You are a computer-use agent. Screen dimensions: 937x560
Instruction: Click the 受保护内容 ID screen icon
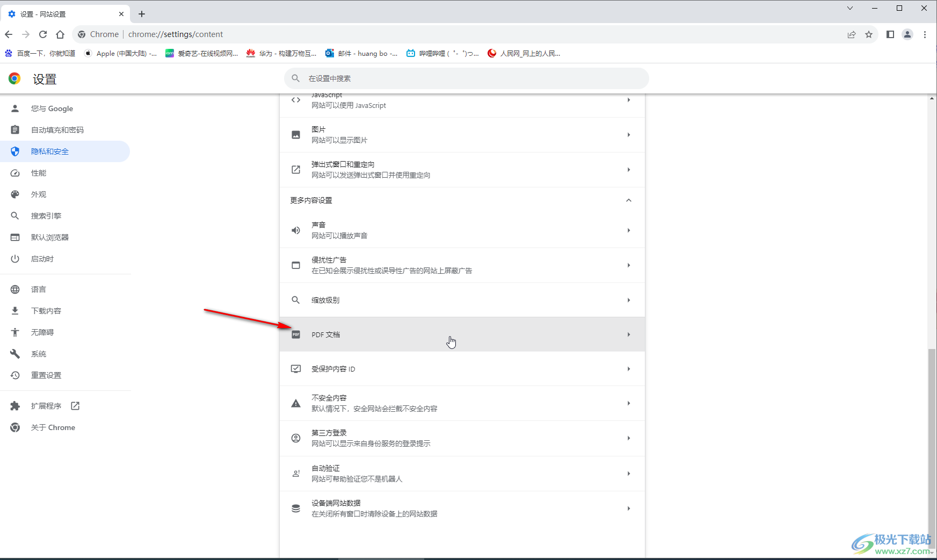tap(296, 369)
